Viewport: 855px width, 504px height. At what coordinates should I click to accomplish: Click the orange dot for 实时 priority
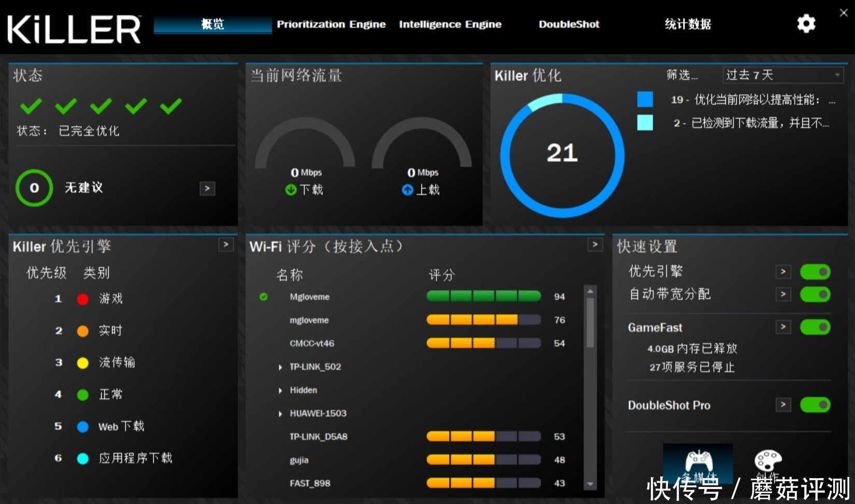pyautogui.click(x=82, y=331)
